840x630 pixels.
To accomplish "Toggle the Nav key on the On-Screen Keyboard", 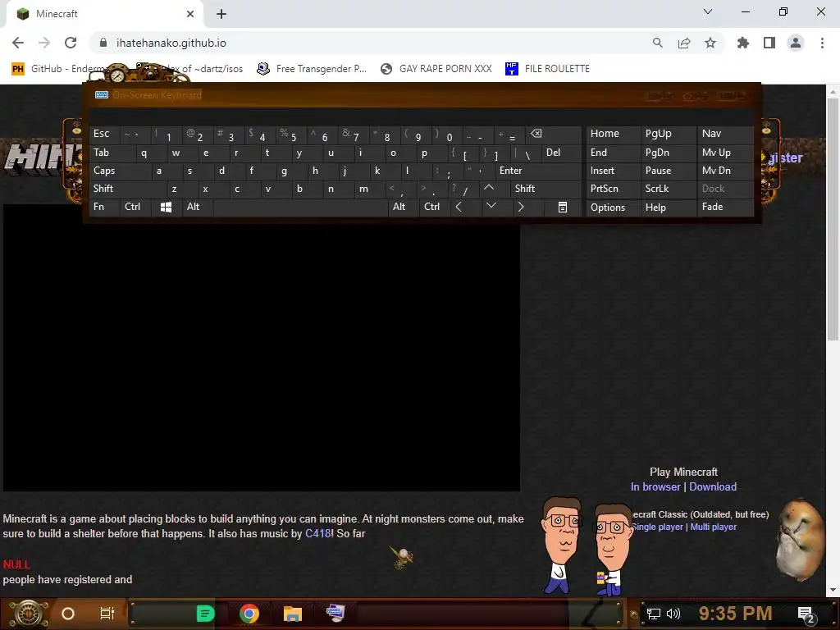I will coord(725,134).
